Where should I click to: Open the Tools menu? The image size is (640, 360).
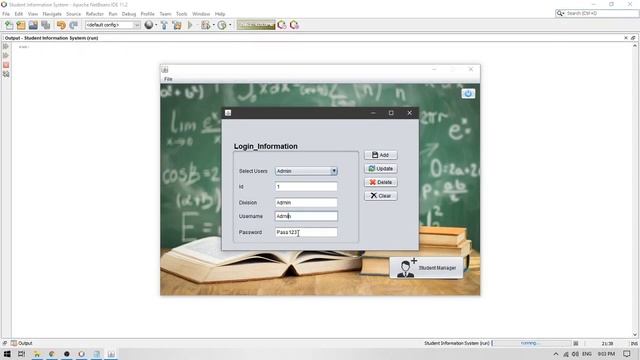tap(182, 14)
